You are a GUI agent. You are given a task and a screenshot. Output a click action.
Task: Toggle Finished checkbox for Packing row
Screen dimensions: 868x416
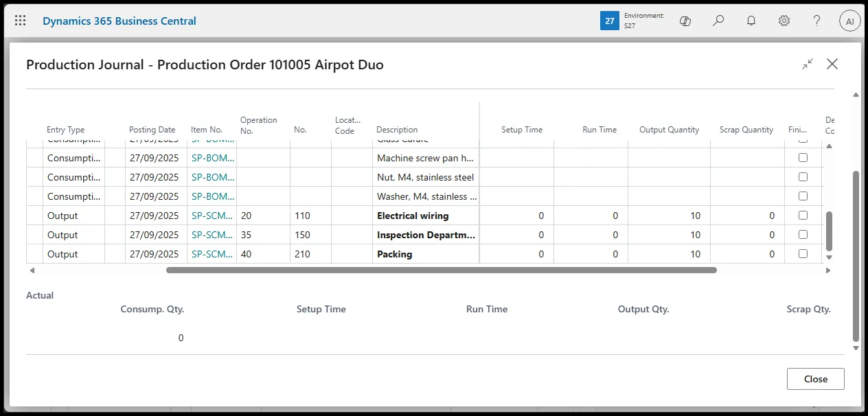(803, 254)
